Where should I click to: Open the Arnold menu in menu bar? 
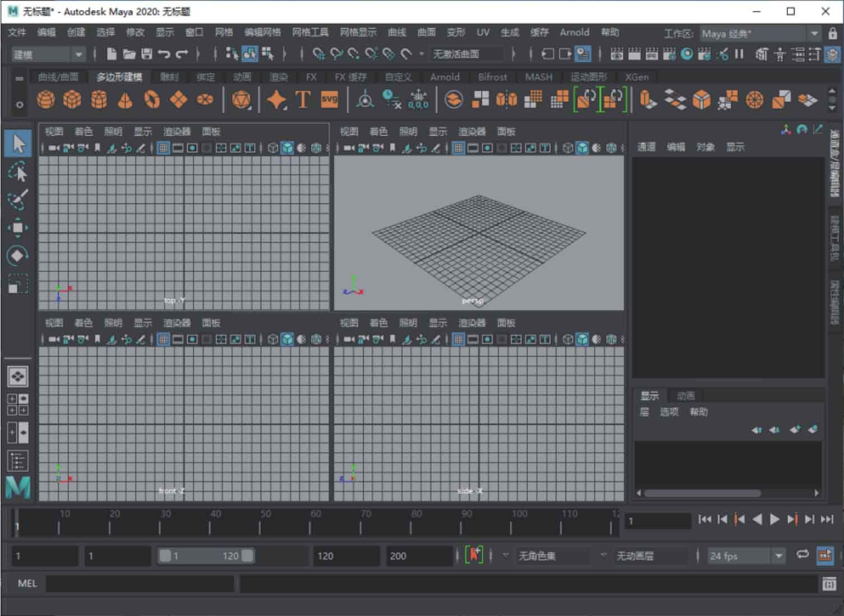[x=574, y=33]
